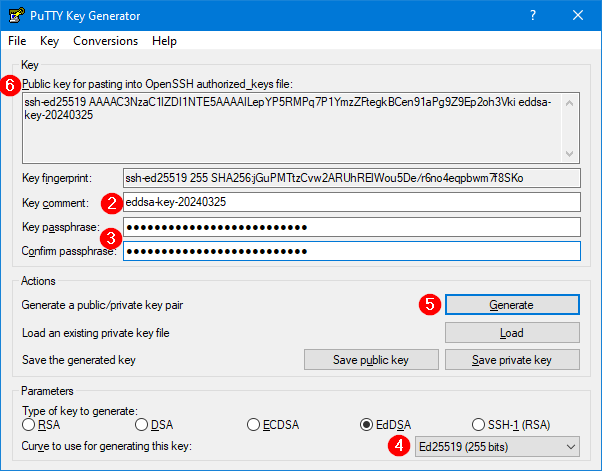Viewport: 602px width, 471px height.
Task: Click Load to open existing private key
Action: [512, 332]
